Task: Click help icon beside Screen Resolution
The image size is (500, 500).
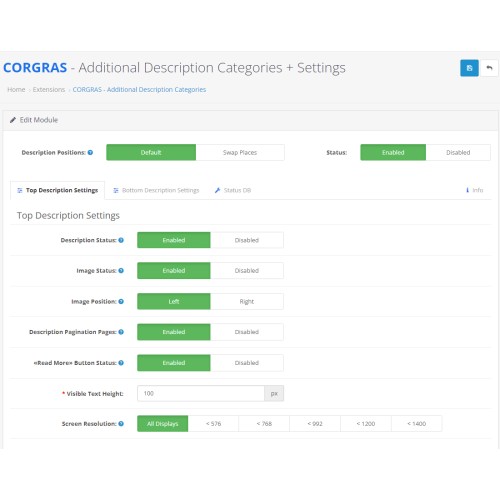Action: [x=121, y=424]
